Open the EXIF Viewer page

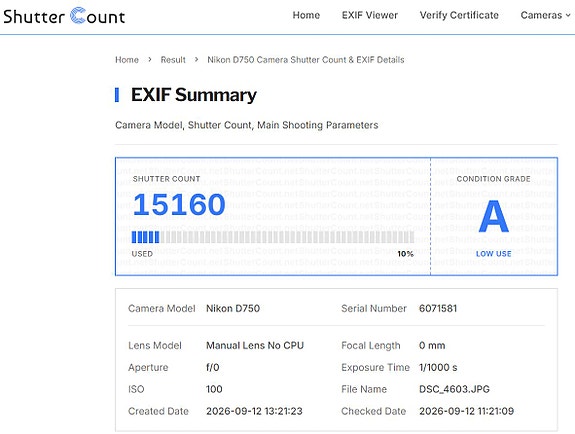pos(370,15)
